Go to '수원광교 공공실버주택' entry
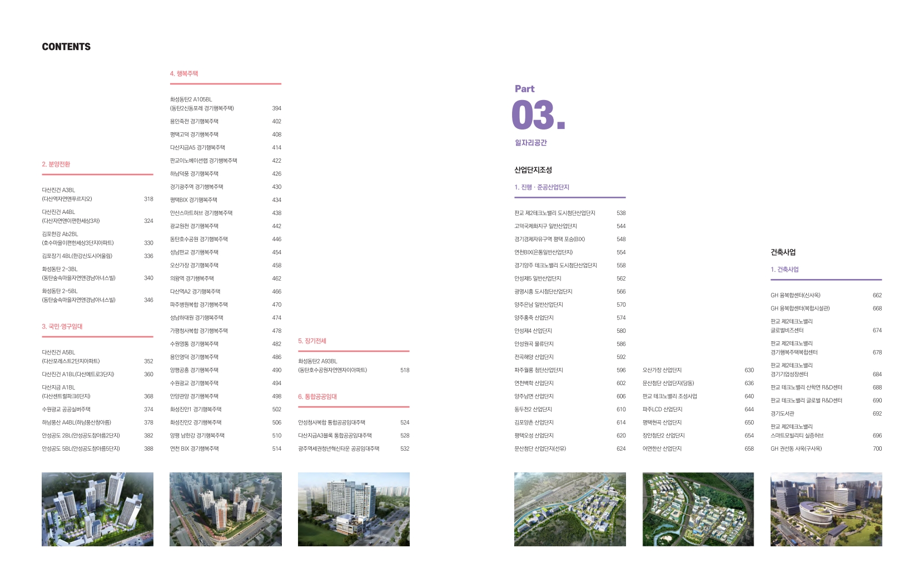Viewport: 924px width, 588px height. coord(66,410)
